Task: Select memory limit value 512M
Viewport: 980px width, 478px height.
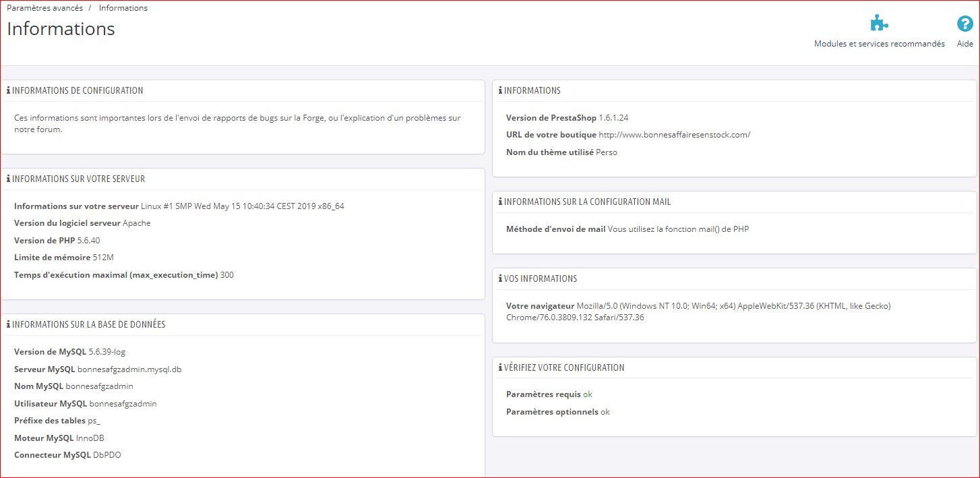Action: [103, 258]
